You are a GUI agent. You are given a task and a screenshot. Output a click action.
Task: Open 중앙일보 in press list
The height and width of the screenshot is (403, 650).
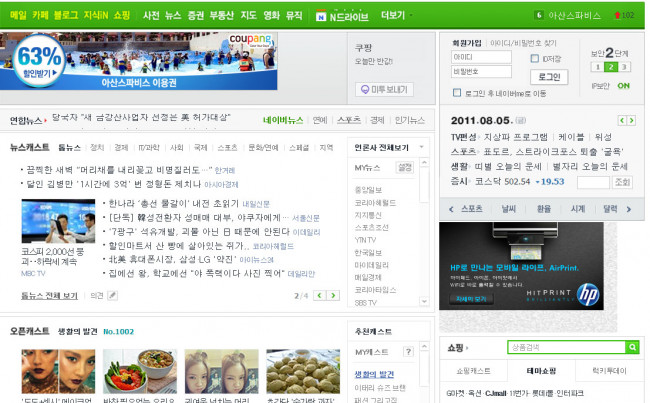[x=368, y=190]
